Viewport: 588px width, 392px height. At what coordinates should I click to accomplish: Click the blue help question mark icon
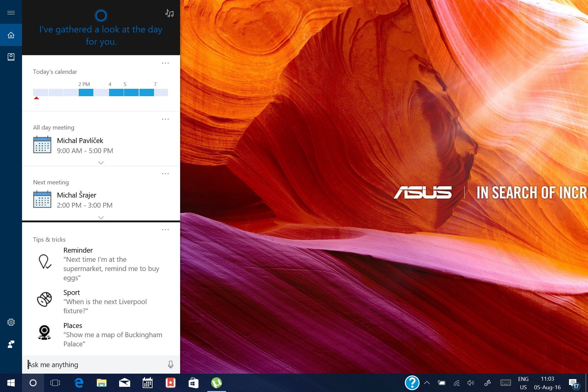coord(412,383)
